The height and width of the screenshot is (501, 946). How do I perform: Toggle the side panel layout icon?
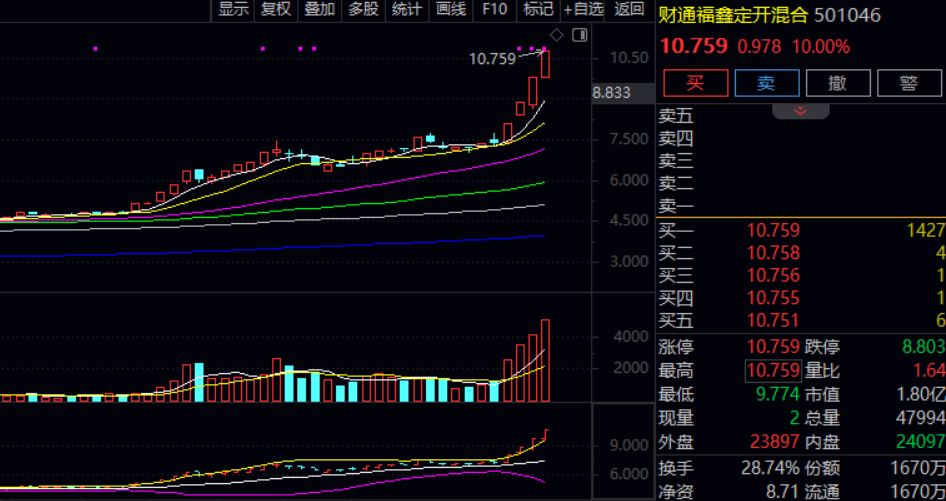pos(580,35)
